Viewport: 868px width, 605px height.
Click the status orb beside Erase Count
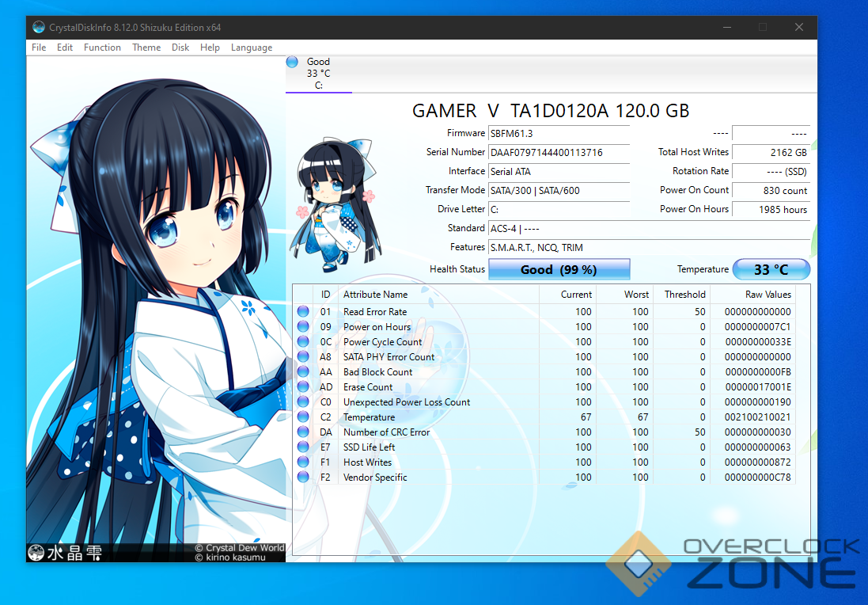pyautogui.click(x=303, y=387)
